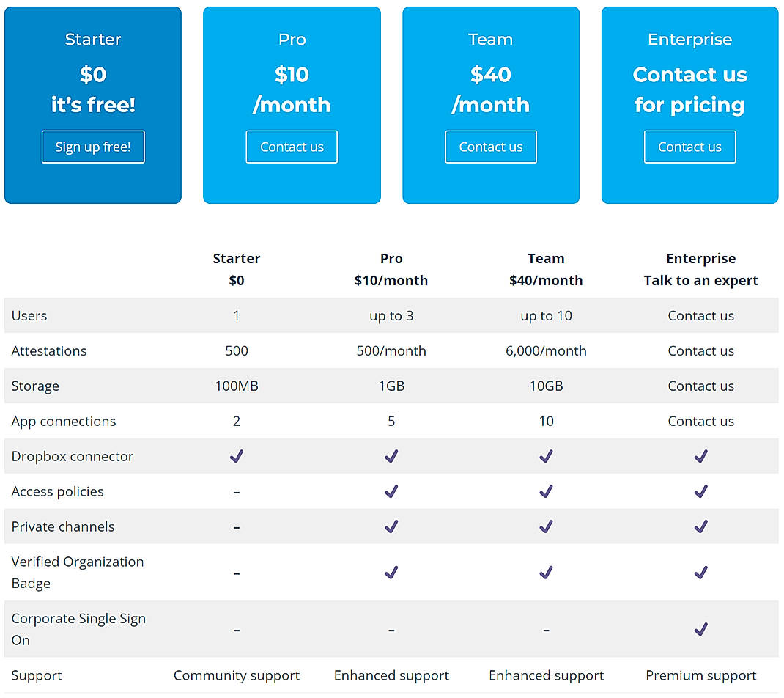Click the Access policies checkmark under Pro
784x698 pixels.
pyautogui.click(x=391, y=491)
